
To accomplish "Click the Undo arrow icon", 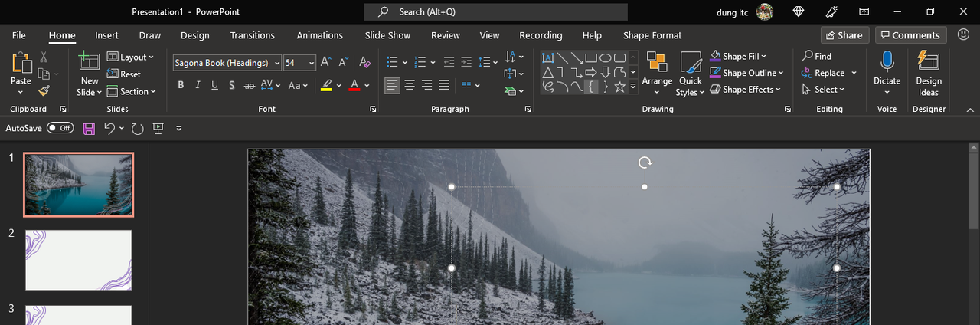I will coord(109,128).
